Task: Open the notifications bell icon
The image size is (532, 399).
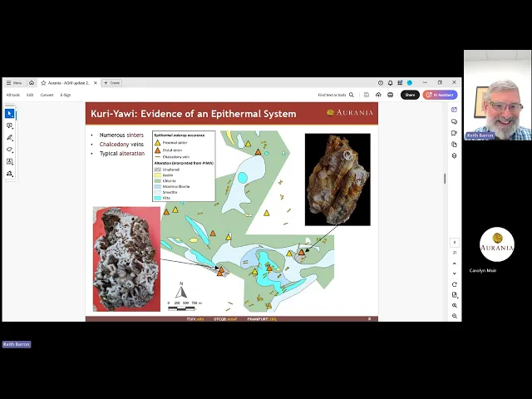Action: click(390, 83)
